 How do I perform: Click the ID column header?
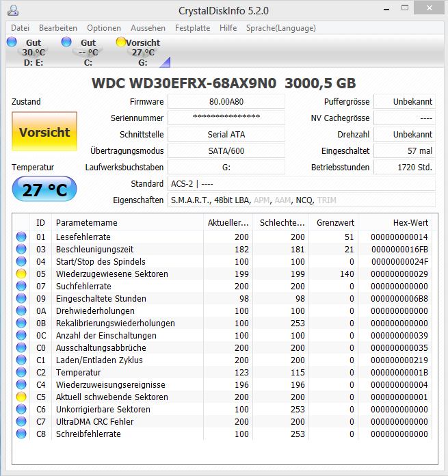40,222
